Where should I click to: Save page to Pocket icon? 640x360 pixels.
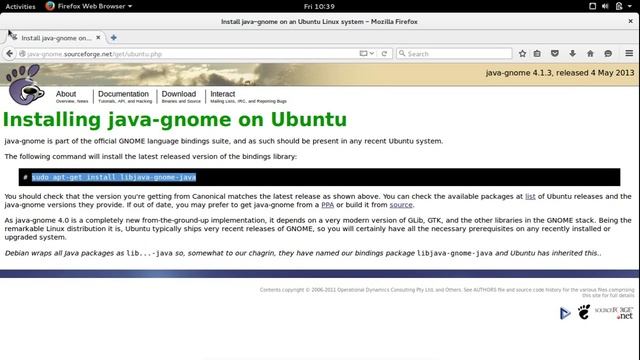(555, 53)
